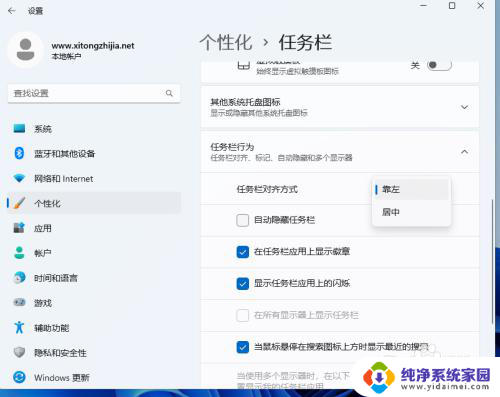Viewport: 500px width, 397px height.
Task: Click the back arrow icon
Action: (x=12, y=11)
